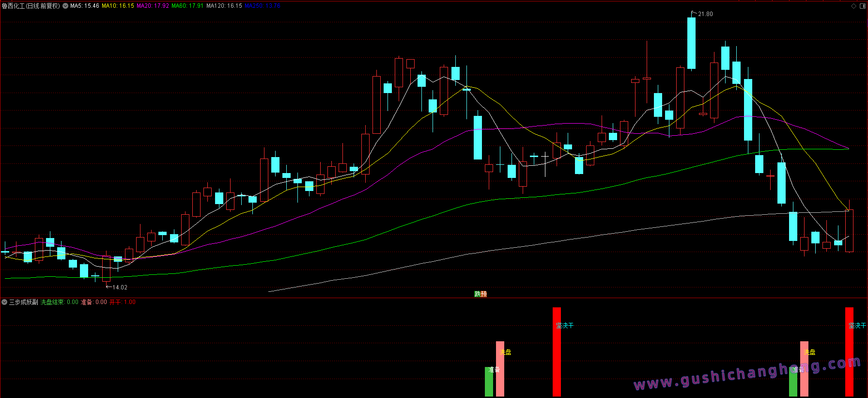The width and height of the screenshot is (868, 398).
Task: Click the MA120 indicator label
Action: click(x=224, y=6)
